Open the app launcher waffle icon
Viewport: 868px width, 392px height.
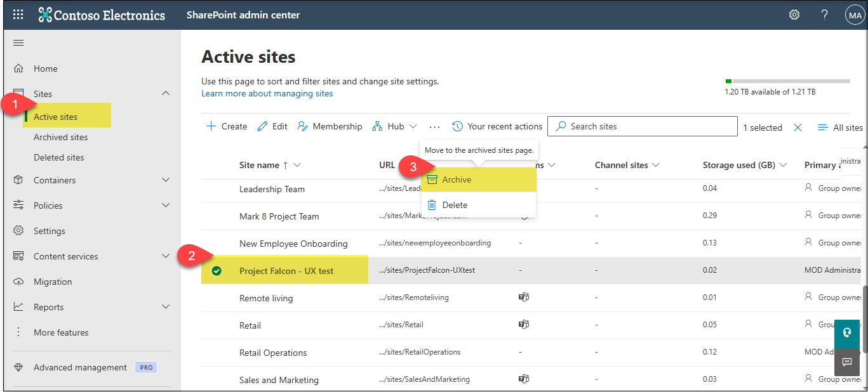(x=18, y=15)
